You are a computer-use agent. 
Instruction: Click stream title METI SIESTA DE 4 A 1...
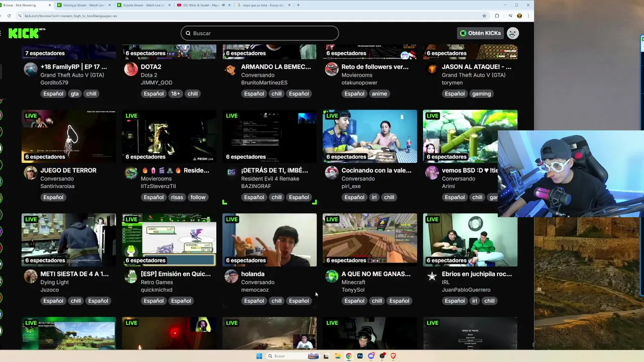click(74, 274)
